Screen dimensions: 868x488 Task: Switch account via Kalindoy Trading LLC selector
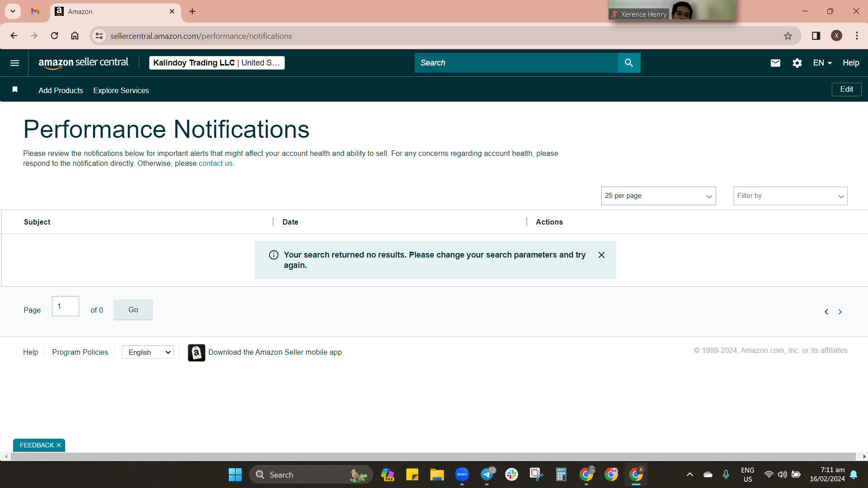click(217, 63)
